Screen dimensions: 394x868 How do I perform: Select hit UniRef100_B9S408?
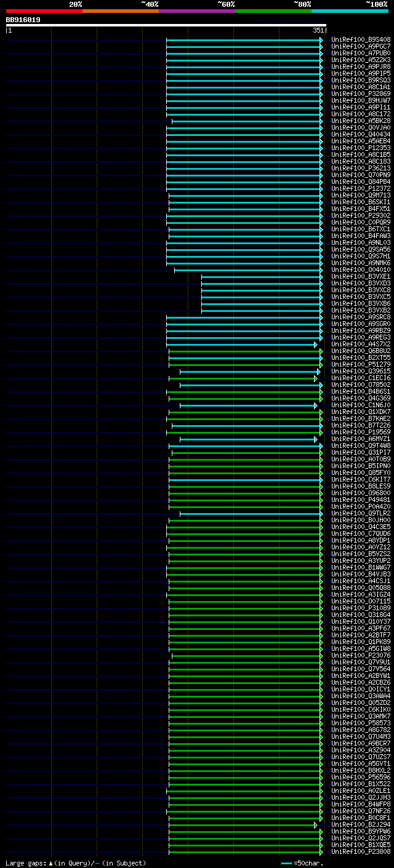click(361, 40)
